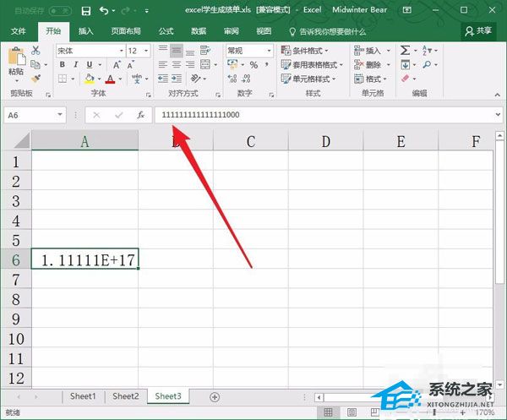The width and height of the screenshot is (507, 420).
Task: Open the number format dropdown
Action: (269, 51)
